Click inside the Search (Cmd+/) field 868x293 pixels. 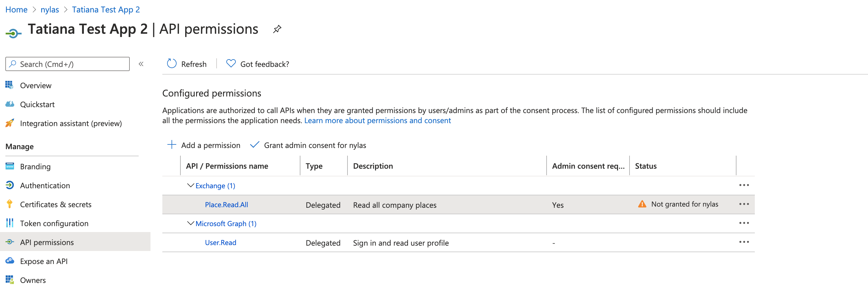tap(67, 64)
